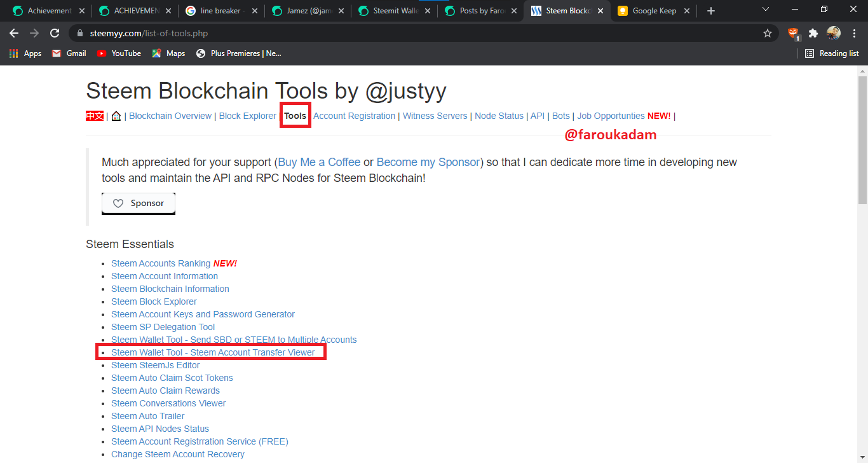Open API in site navigation

pos(538,116)
